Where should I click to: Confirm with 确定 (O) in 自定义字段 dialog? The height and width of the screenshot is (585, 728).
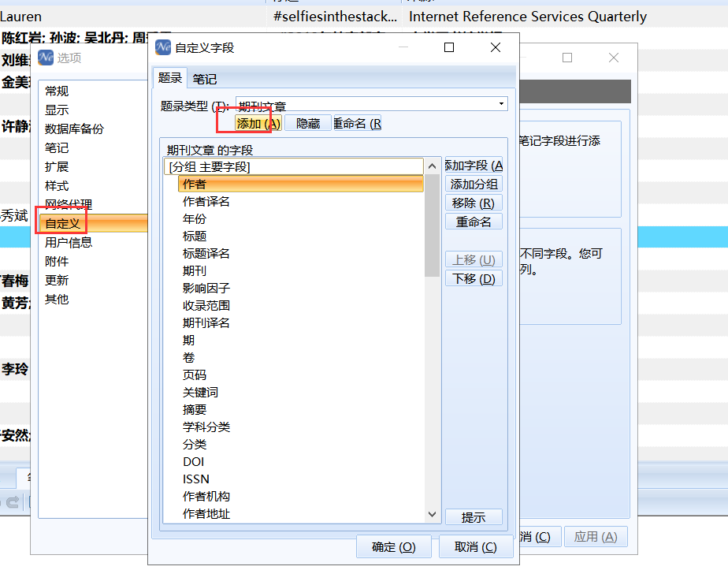tap(394, 547)
